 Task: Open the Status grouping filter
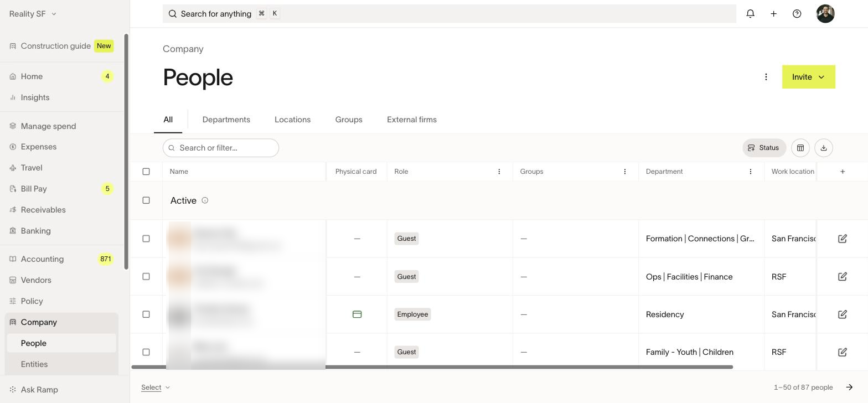(764, 148)
